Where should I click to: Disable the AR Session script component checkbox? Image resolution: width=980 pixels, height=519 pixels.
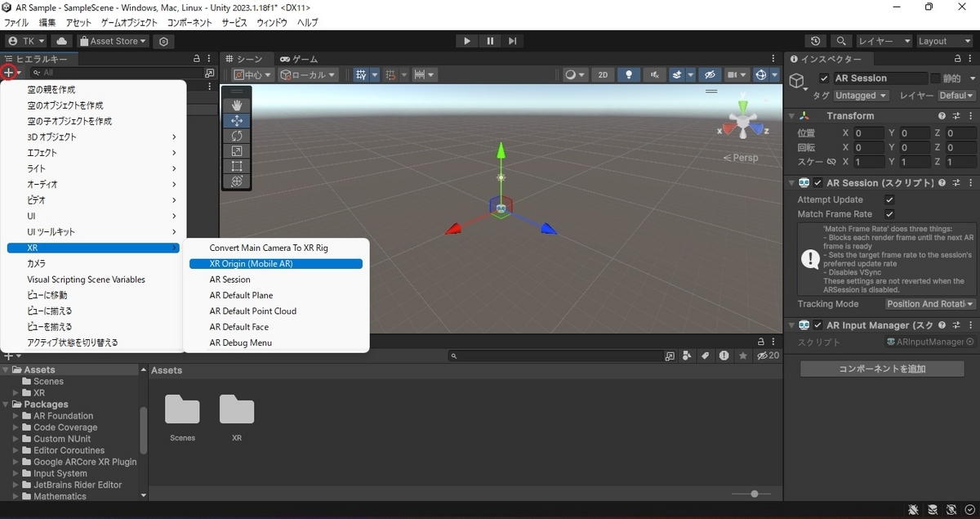pyautogui.click(x=818, y=183)
